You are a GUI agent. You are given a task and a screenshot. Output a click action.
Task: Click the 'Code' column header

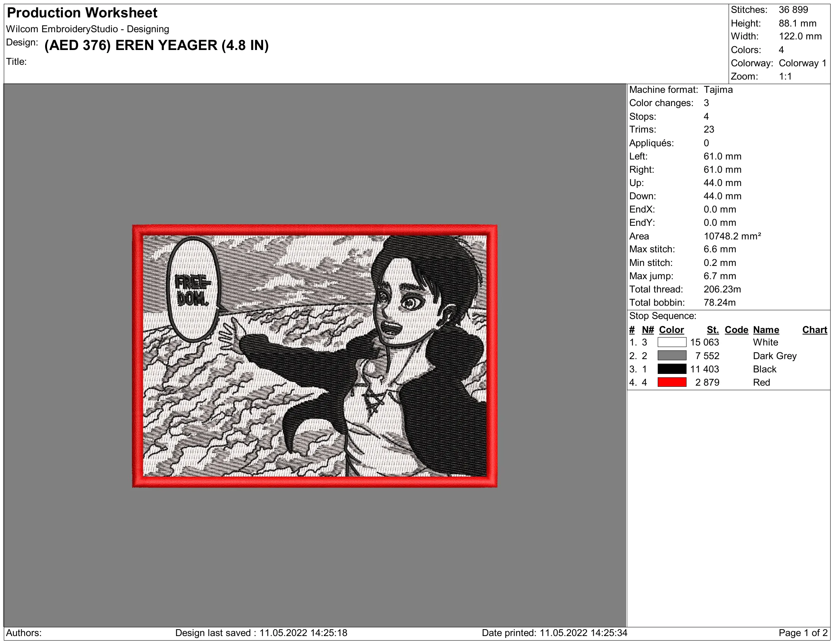click(736, 330)
